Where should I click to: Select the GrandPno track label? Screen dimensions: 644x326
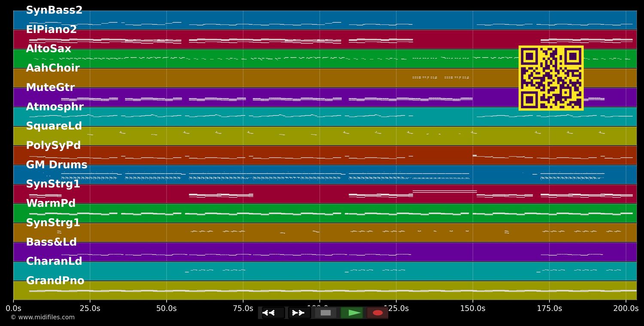click(55, 281)
